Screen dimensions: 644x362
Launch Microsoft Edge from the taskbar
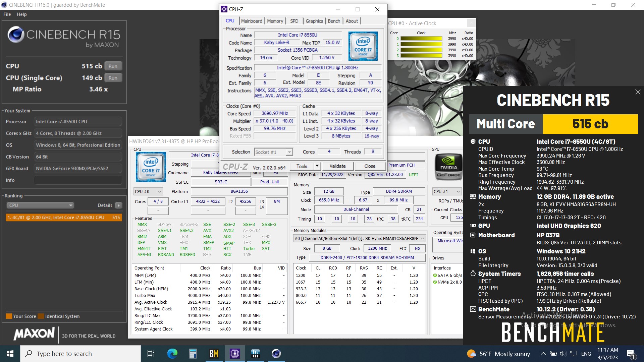coord(172,354)
